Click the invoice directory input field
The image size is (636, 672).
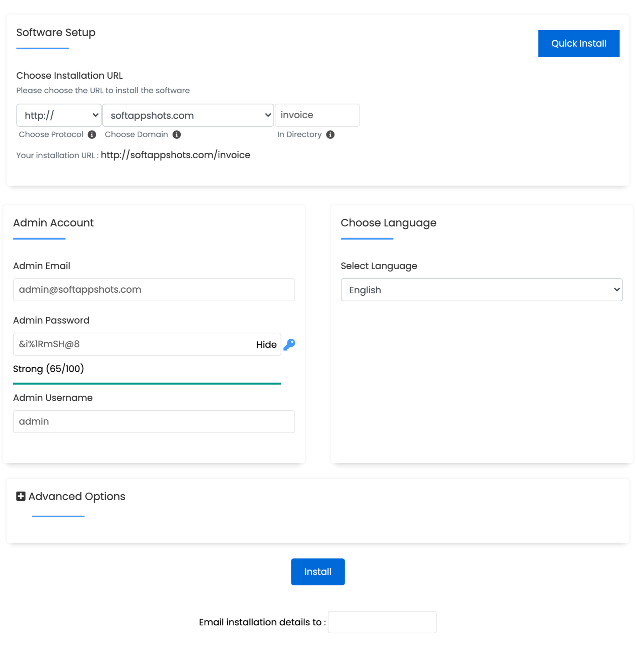(x=317, y=115)
